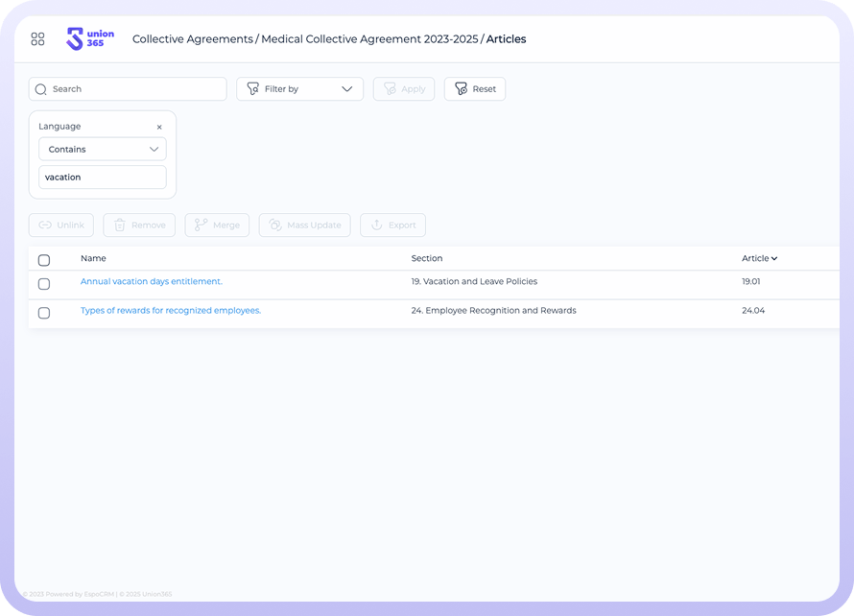854x616 pixels.
Task: Click the Reset filter button
Action: [x=475, y=89]
